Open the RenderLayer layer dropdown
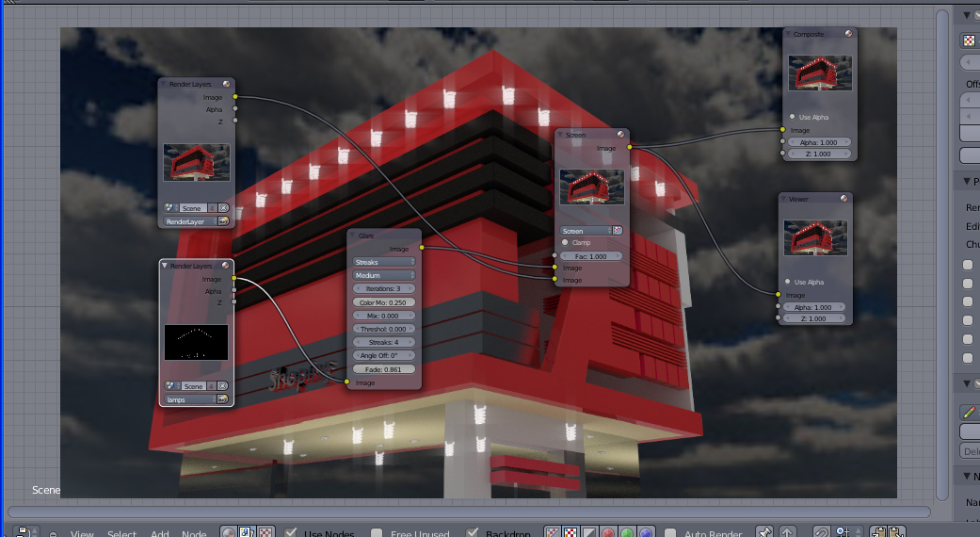 (190, 221)
